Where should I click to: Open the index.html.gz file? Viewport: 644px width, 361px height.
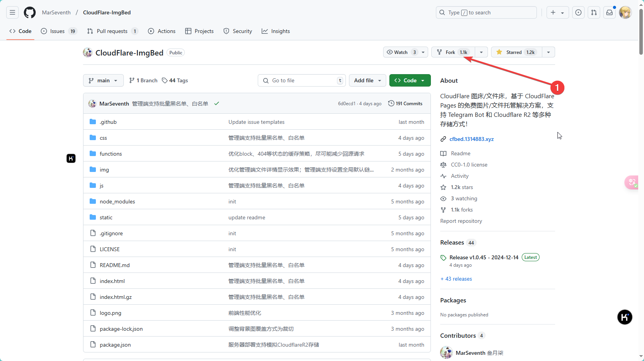click(x=116, y=297)
